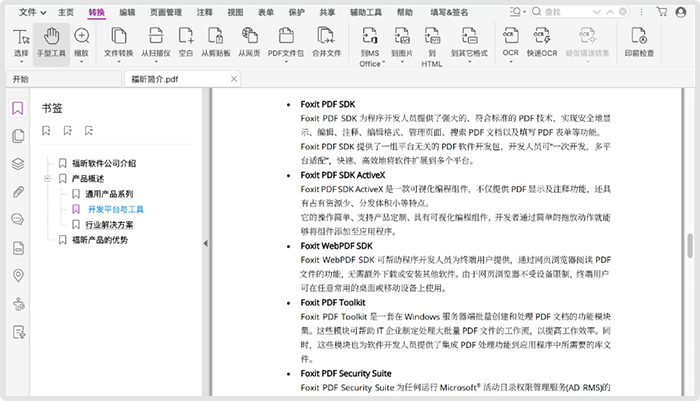Open the PDF文件包 portfolio tool

(286, 43)
